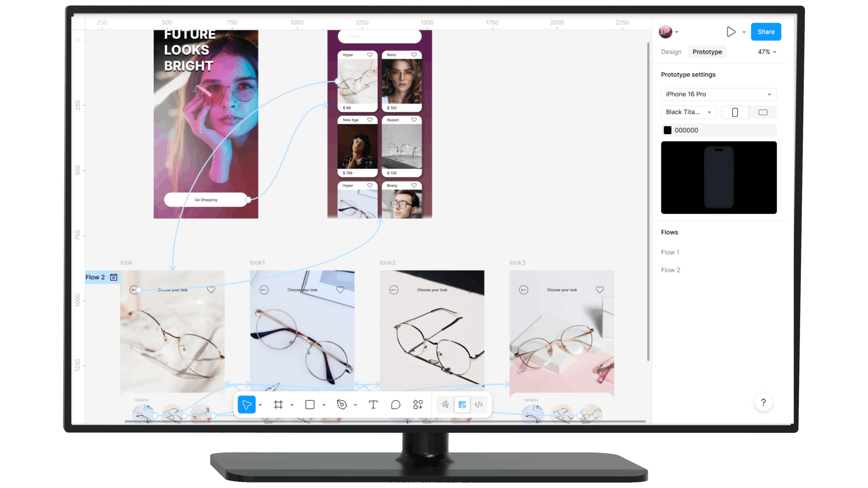Select Flow 1 in the Flows list

pos(670,252)
